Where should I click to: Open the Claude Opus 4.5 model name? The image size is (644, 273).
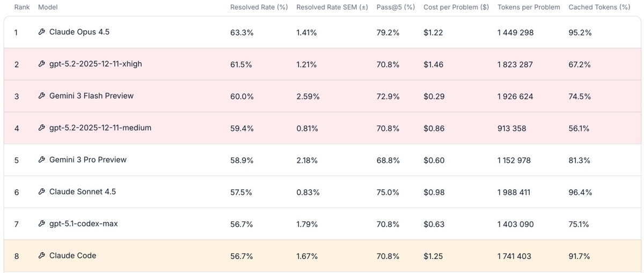coord(79,32)
